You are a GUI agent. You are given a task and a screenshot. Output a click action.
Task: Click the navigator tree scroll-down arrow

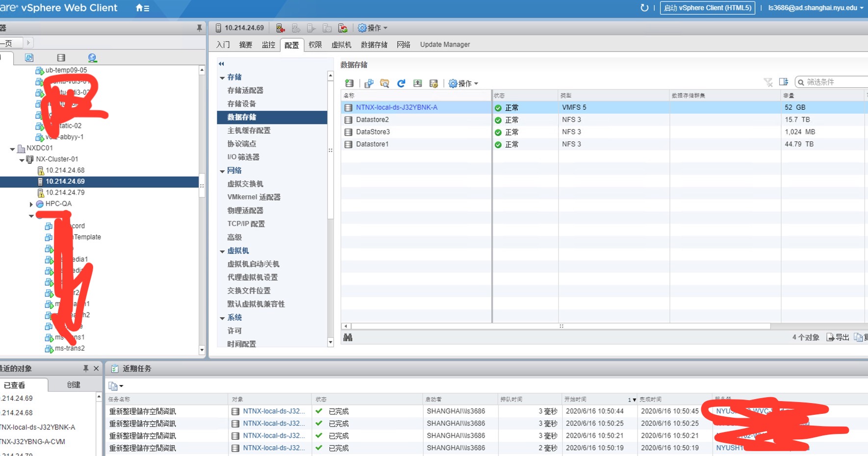(x=202, y=350)
